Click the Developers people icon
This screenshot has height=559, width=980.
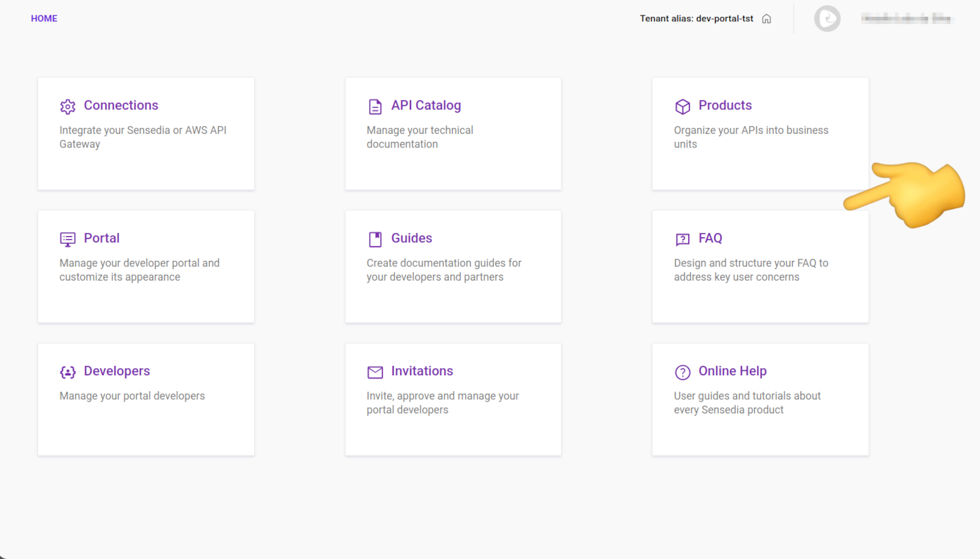tap(68, 372)
